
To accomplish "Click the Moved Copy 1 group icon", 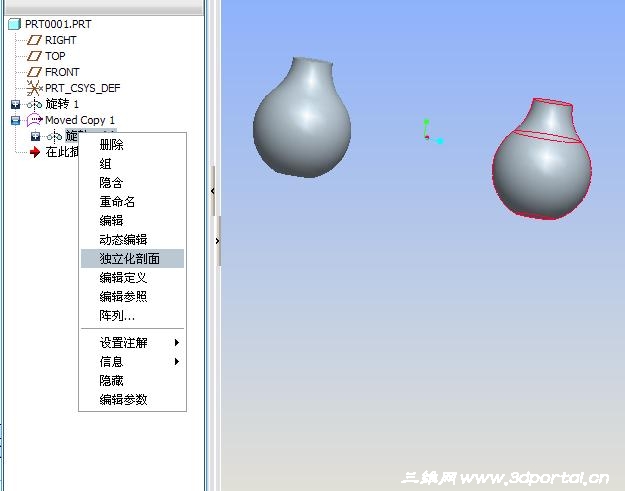I will pyautogui.click(x=35, y=120).
